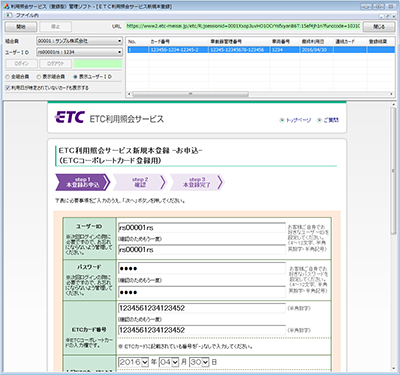Click the web page's vertical scrollbar thumb
The height and width of the screenshot is (375, 400).
[393, 170]
